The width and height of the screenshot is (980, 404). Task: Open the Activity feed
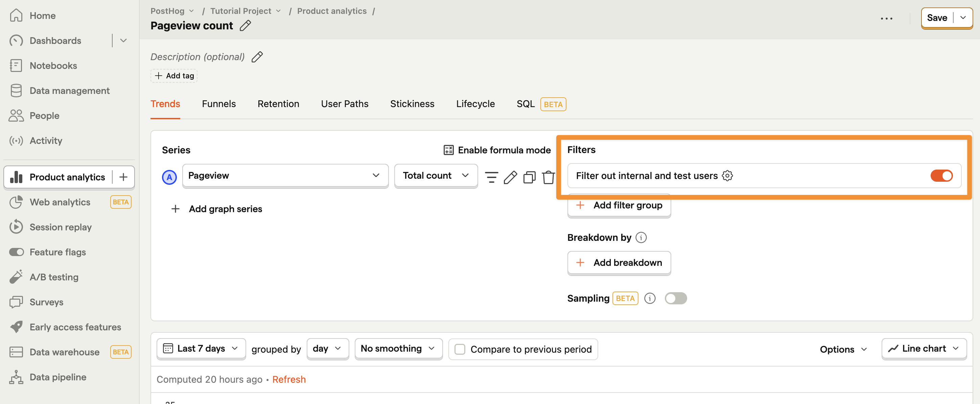tap(46, 141)
